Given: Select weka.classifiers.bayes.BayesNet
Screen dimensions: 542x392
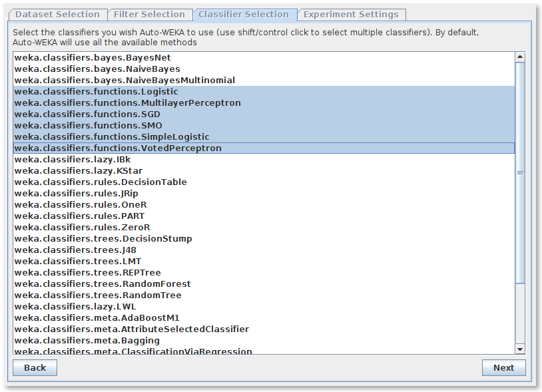Looking at the screenshot, I should pos(264,58).
